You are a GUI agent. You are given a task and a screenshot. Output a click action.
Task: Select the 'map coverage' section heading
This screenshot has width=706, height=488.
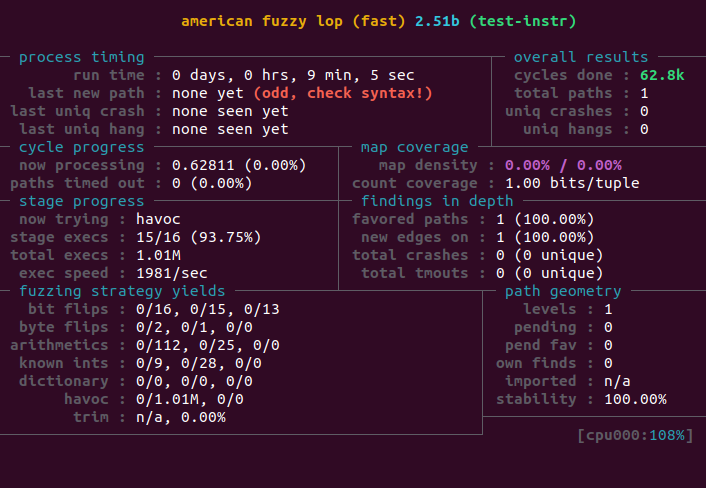415,147
